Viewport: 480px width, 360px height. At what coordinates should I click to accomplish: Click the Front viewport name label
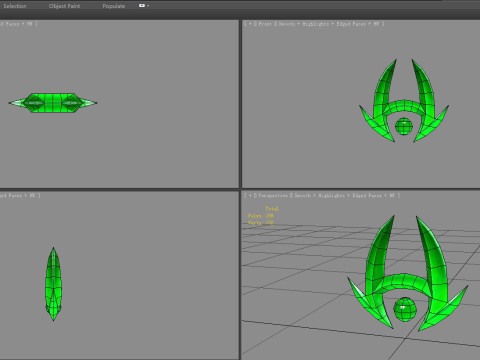(265, 24)
